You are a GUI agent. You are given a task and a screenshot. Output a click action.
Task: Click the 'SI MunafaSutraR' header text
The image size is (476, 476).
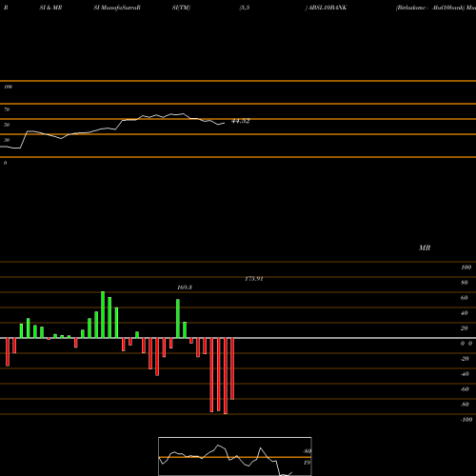(x=117, y=8)
